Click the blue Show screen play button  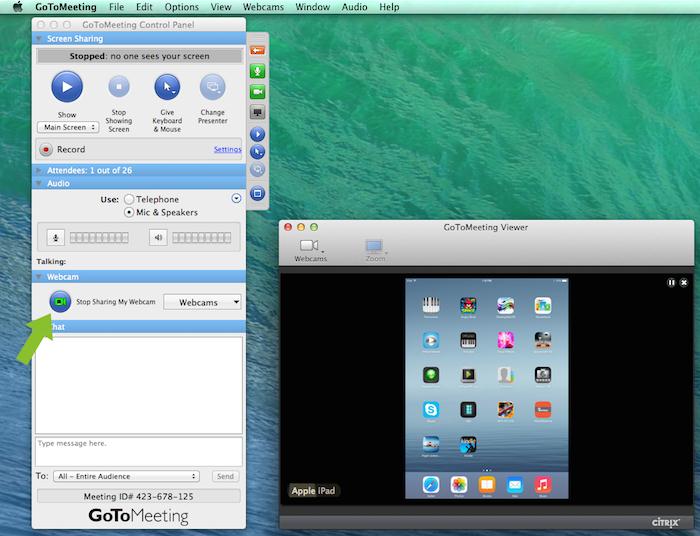67,87
